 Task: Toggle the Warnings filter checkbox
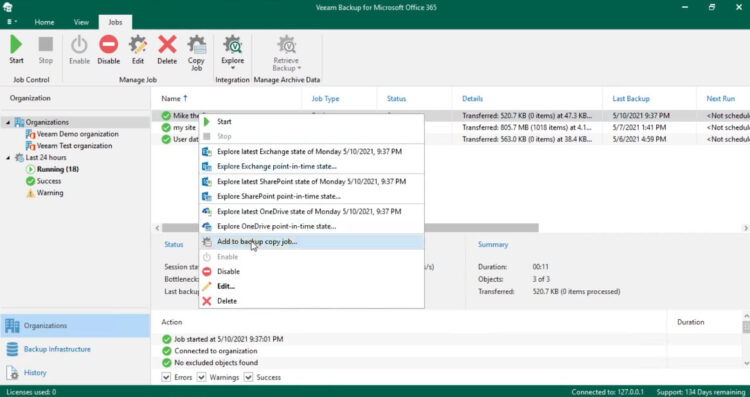(x=201, y=377)
